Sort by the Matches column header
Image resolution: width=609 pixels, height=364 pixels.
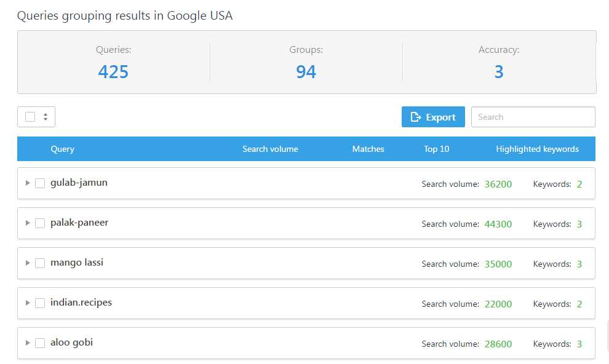[368, 149]
